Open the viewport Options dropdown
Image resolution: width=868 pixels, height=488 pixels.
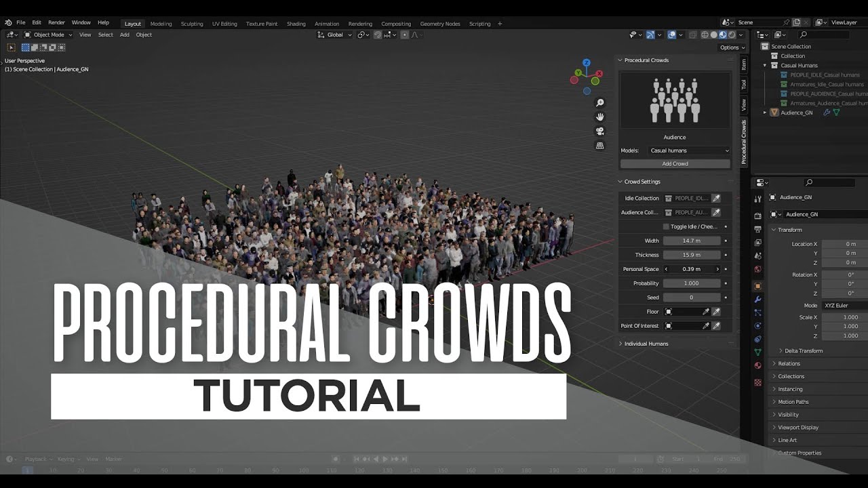tap(732, 47)
